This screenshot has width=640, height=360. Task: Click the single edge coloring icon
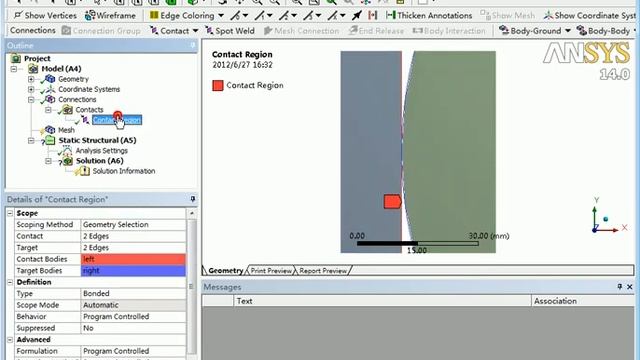[x=260, y=16]
